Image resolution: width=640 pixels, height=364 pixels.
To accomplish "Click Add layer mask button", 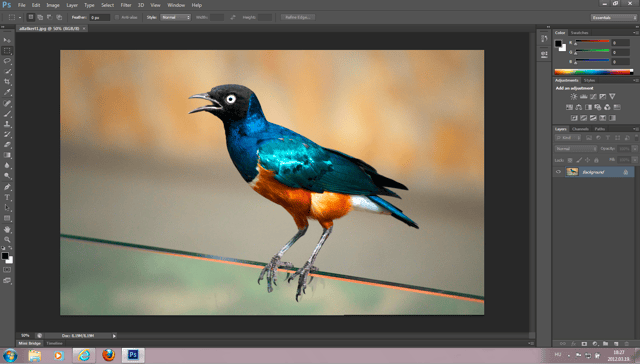I will [584, 344].
